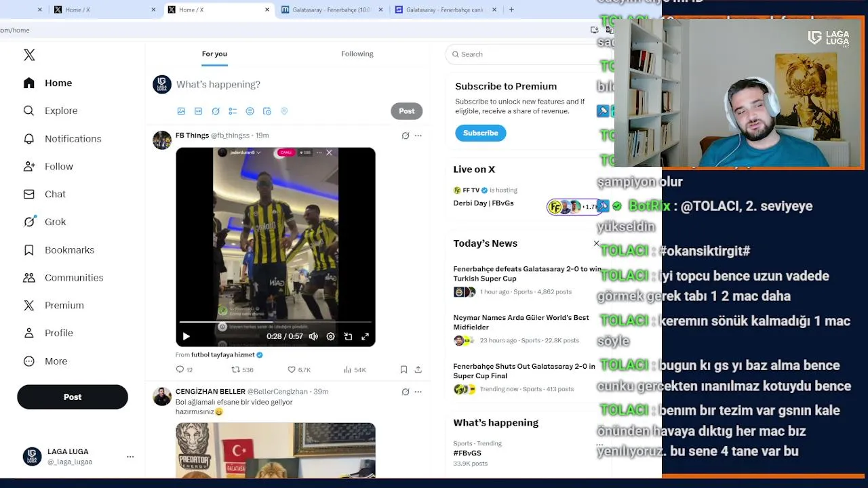The height and width of the screenshot is (488, 868).
Task: Open FB Things profile avatar
Action: pos(162,140)
